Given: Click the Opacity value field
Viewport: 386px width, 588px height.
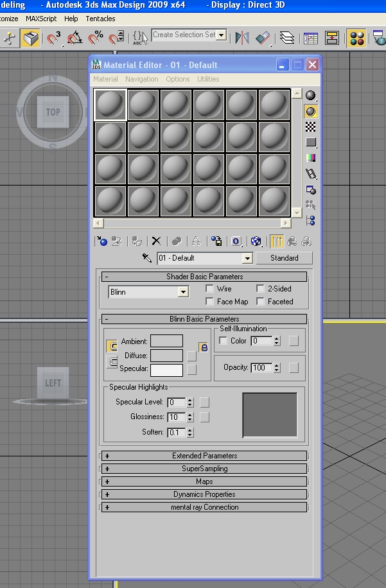Looking at the screenshot, I should [x=262, y=368].
